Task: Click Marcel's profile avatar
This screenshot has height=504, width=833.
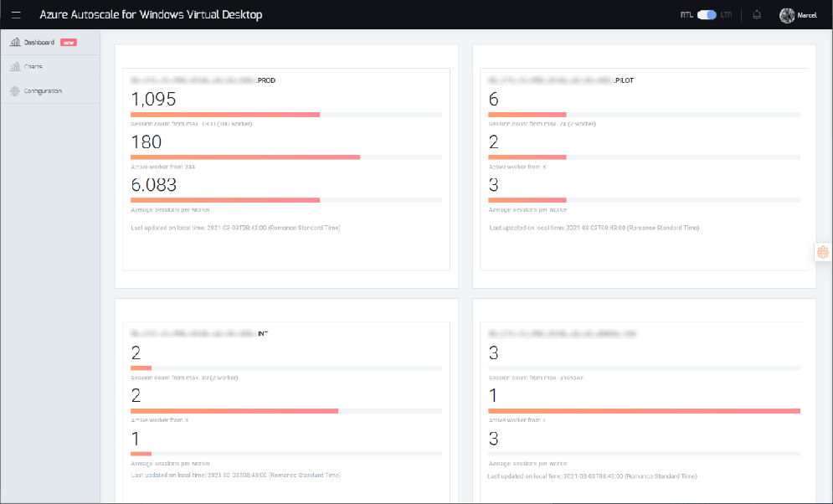Action: [787, 15]
